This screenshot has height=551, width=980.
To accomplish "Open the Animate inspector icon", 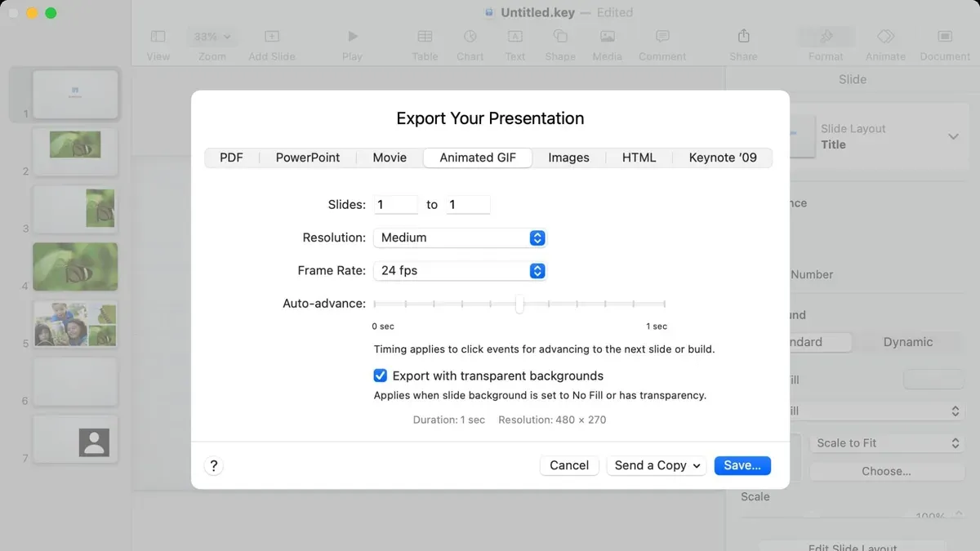I will tap(886, 37).
